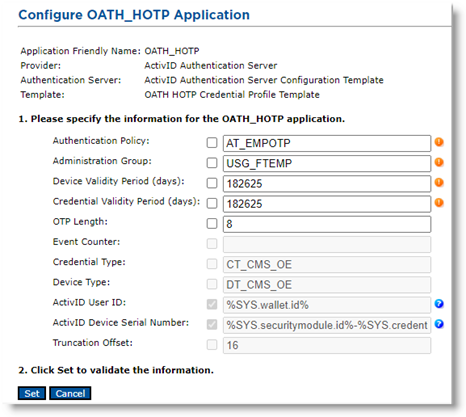This screenshot has height=417, width=466.
Task: Click orange warning icon for Device Validity Period
Action: click(439, 183)
